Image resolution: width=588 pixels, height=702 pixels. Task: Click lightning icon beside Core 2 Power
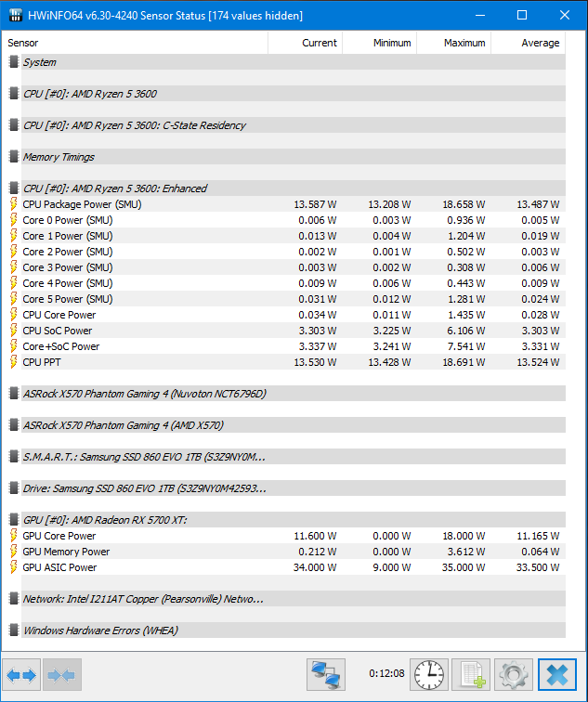pyautogui.click(x=14, y=252)
